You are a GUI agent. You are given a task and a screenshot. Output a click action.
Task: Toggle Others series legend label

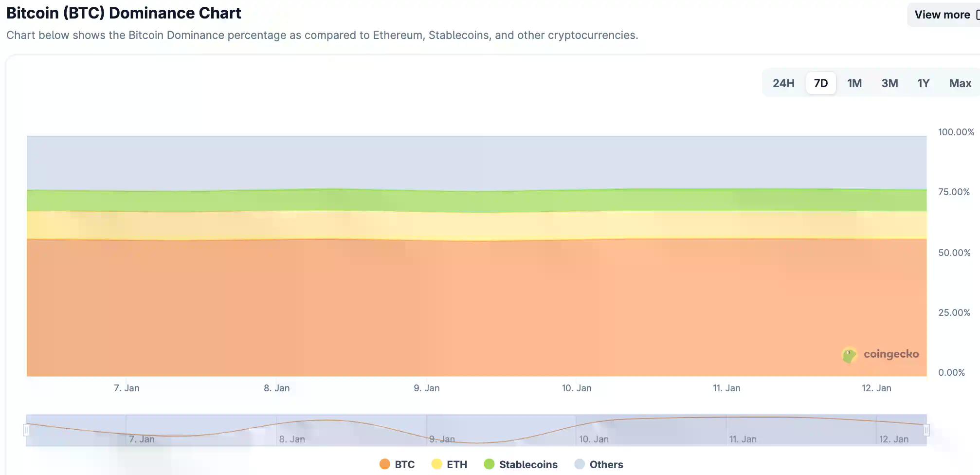pos(606,464)
